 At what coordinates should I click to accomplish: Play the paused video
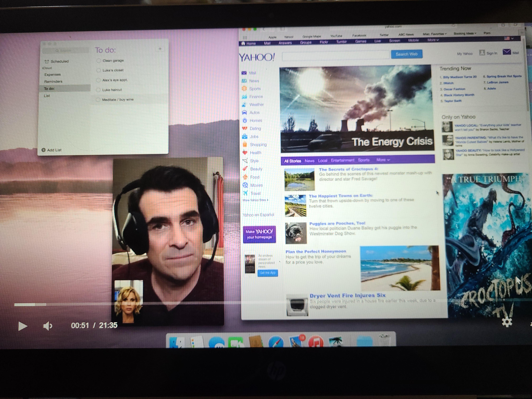click(23, 326)
